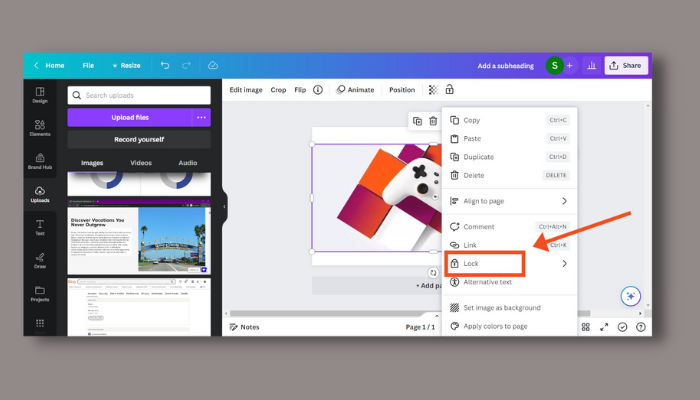
Task: Click the plus icon beside avatar
Action: [x=570, y=66]
